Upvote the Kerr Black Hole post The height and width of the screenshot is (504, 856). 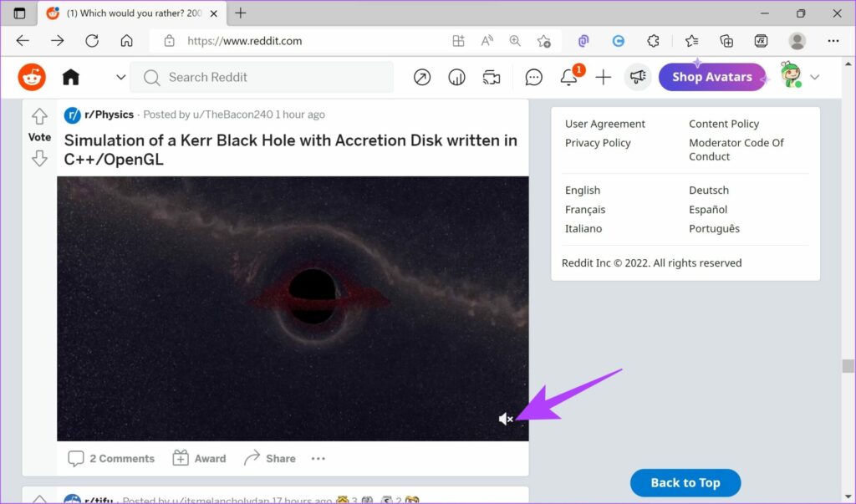pyautogui.click(x=39, y=116)
